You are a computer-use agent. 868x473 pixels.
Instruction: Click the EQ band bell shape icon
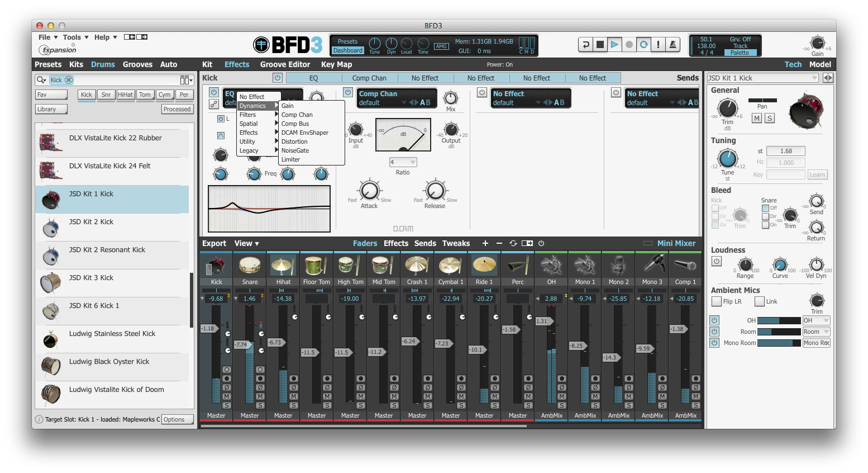pyautogui.click(x=221, y=136)
